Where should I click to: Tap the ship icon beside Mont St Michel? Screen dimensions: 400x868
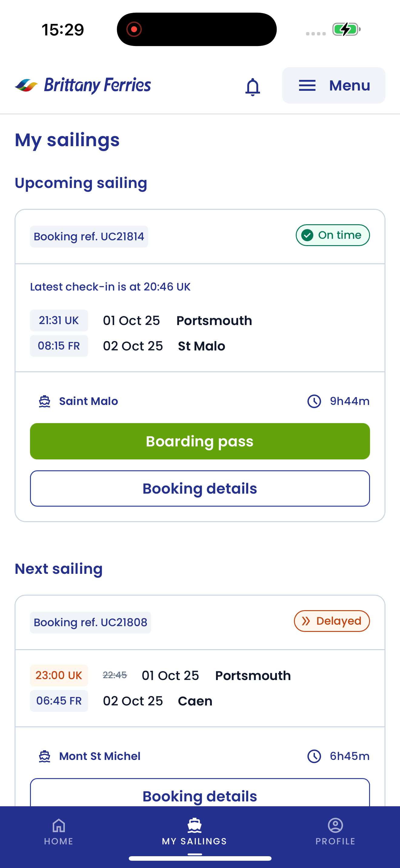tap(45, 756)
